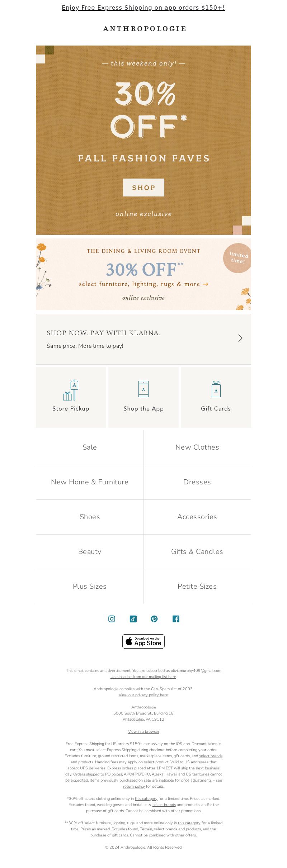Open the free express shipping link
This screenshot has width=287, height=868.
click(x=143, y=8)
